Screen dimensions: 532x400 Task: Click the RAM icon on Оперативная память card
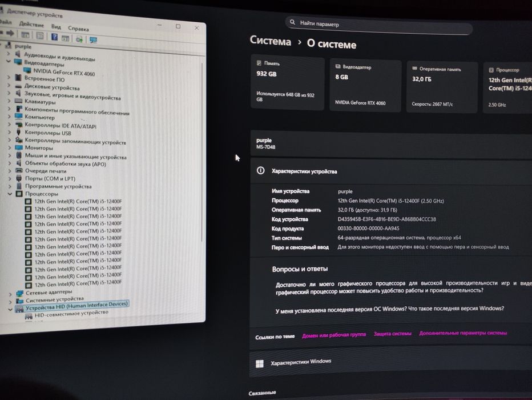(x=414, y=68)
